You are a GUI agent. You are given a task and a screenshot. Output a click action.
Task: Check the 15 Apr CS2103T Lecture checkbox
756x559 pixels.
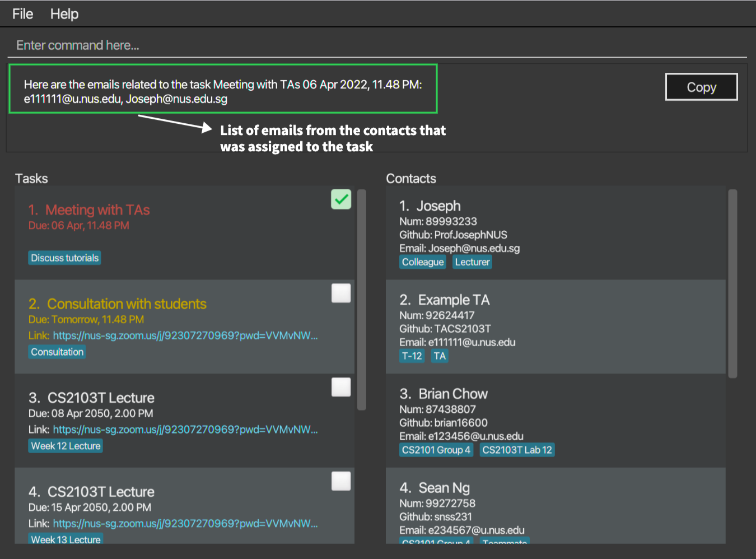(x=341, y=481)
